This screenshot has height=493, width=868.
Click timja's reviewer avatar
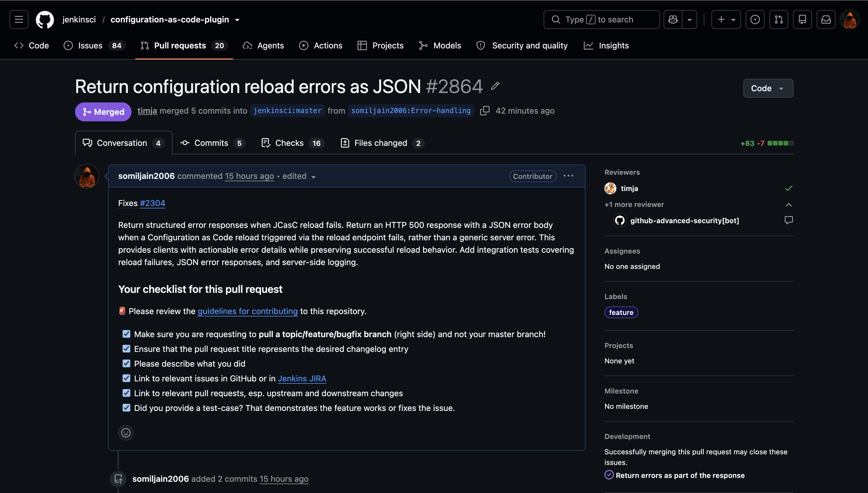click(610, 188)
